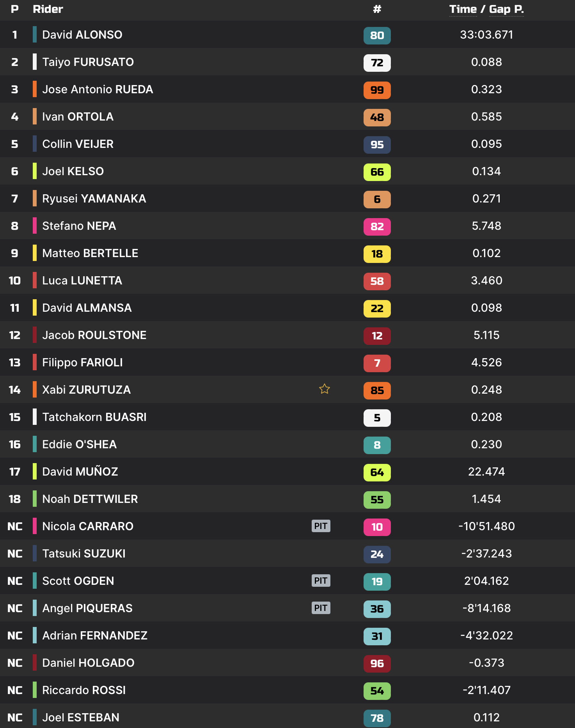Click number badge 80 for David ALONSO

[x=377, y=35]
